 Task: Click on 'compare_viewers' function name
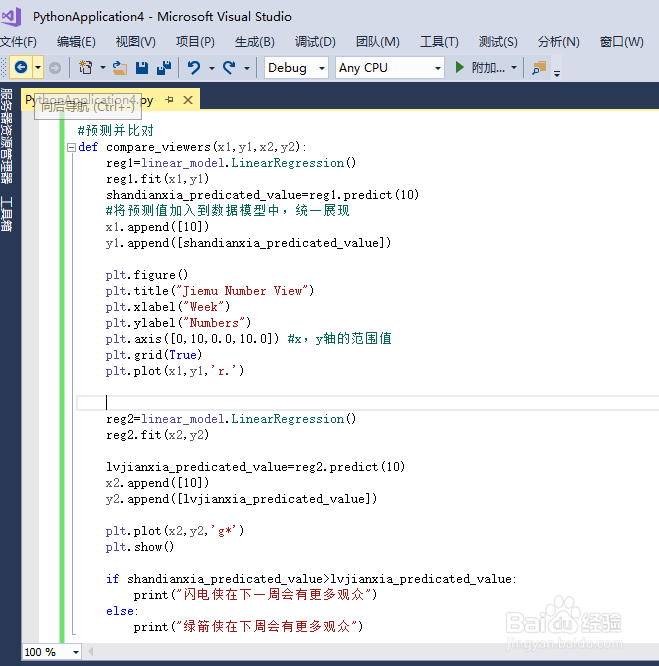(158, 147)
